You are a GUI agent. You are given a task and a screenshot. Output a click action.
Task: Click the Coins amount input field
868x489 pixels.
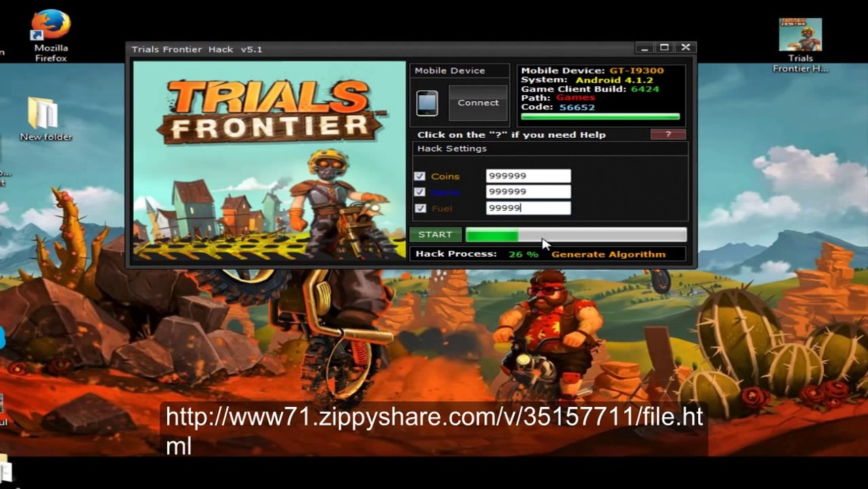tap(528, 176)
